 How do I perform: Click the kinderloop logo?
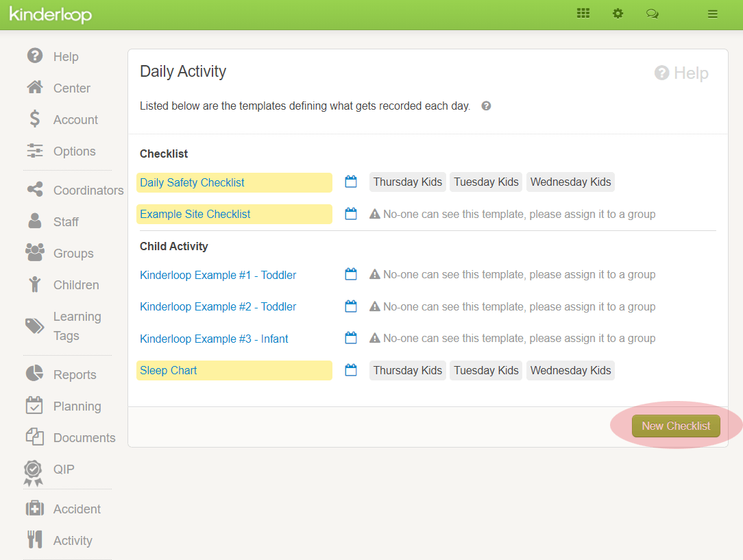[x=51, y=13]
